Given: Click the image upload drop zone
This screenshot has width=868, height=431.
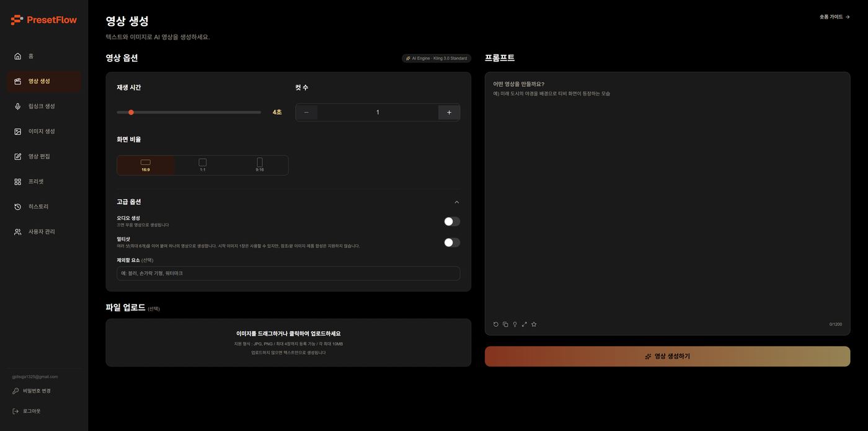Looking at the screenshot, I should click(288, 343).
